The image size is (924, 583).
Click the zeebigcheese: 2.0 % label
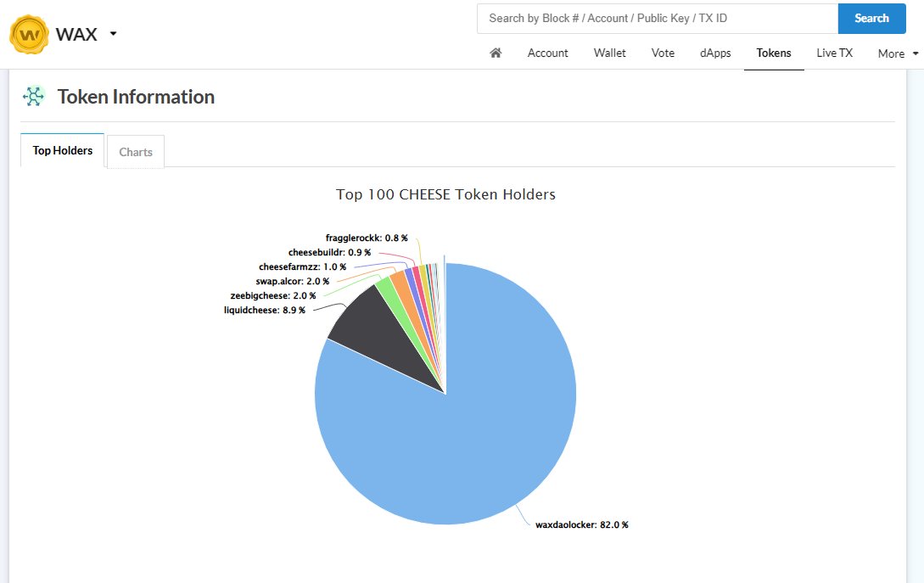pyautogui.click(x=273, y=296)
